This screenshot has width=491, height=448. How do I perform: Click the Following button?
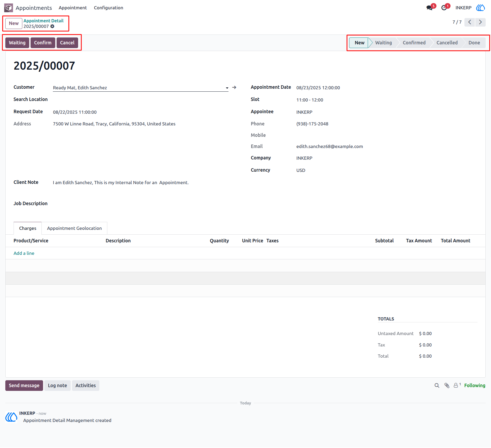[475, 386]
